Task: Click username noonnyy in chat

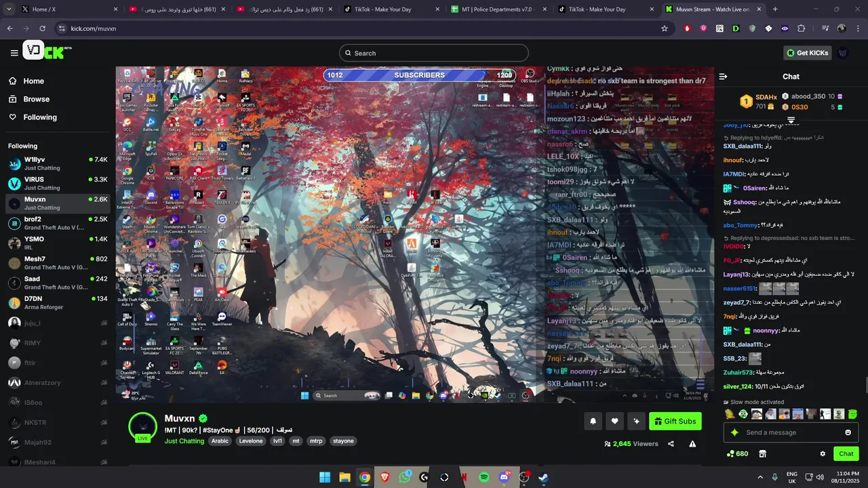Action: [766, 331]
